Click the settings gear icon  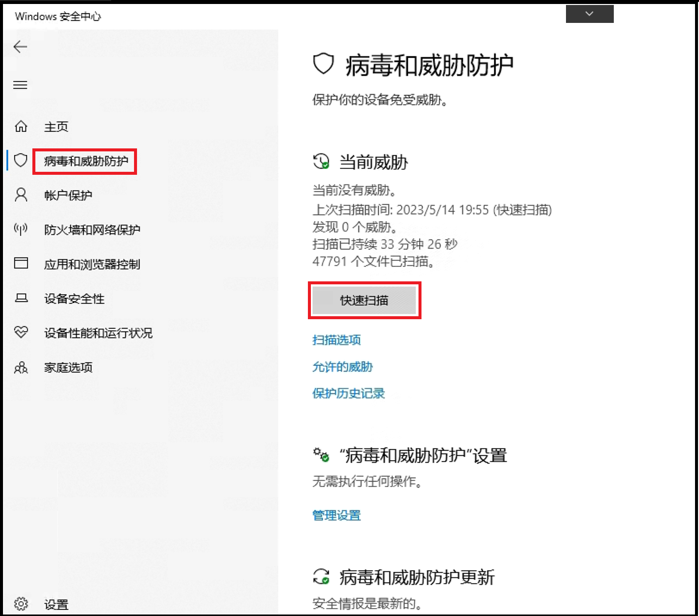tap(21, 604)
